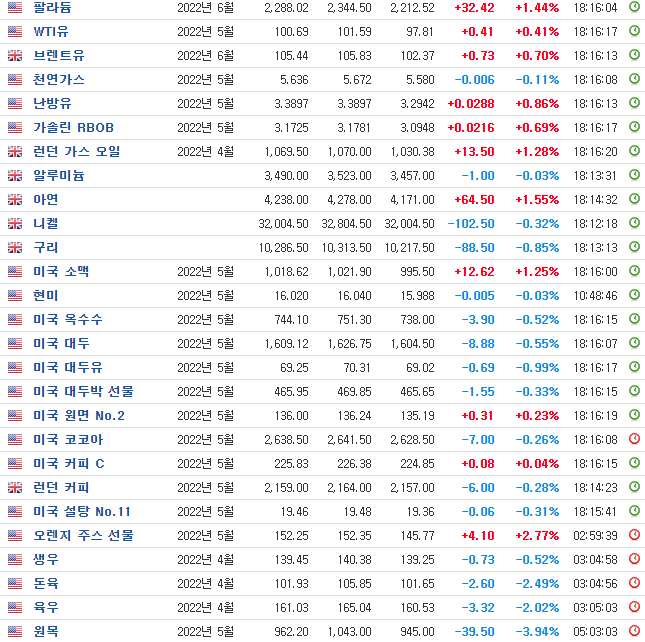Open the WTI유 commodity link
Viewport: 645px width, 642px height.
51,31
